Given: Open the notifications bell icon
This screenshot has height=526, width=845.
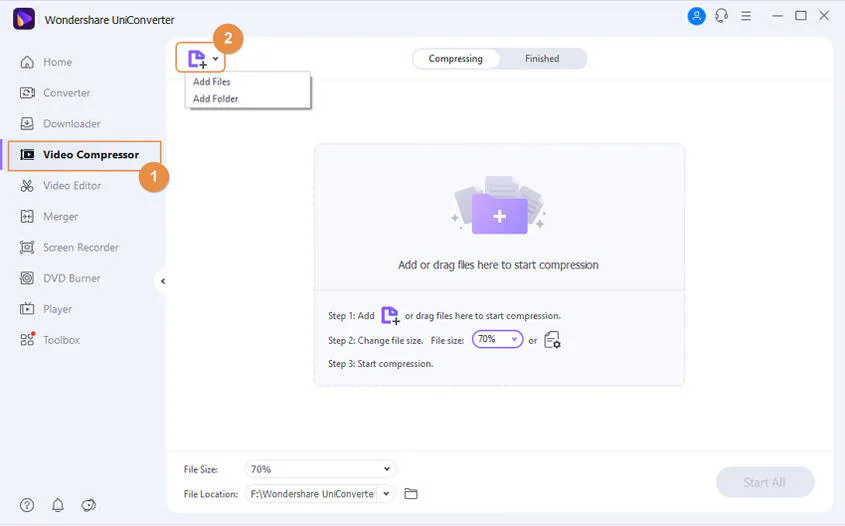Looking at the screenshot, I should (x=58, y=505).
